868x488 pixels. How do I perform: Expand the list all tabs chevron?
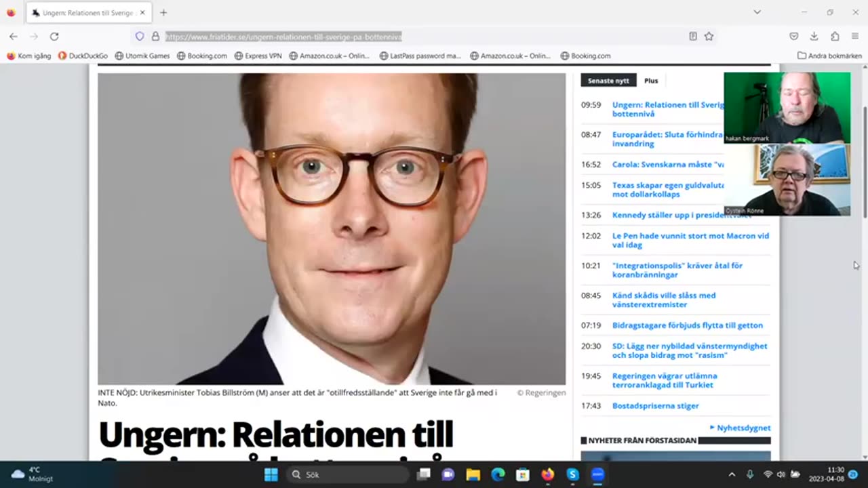click(x=757, y=12)
